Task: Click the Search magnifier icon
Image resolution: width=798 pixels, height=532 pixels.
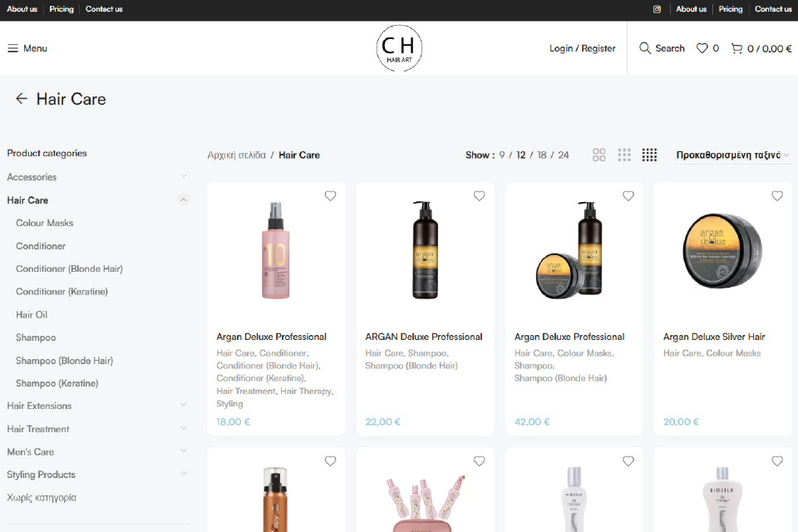Action: (x=645, y=48)
